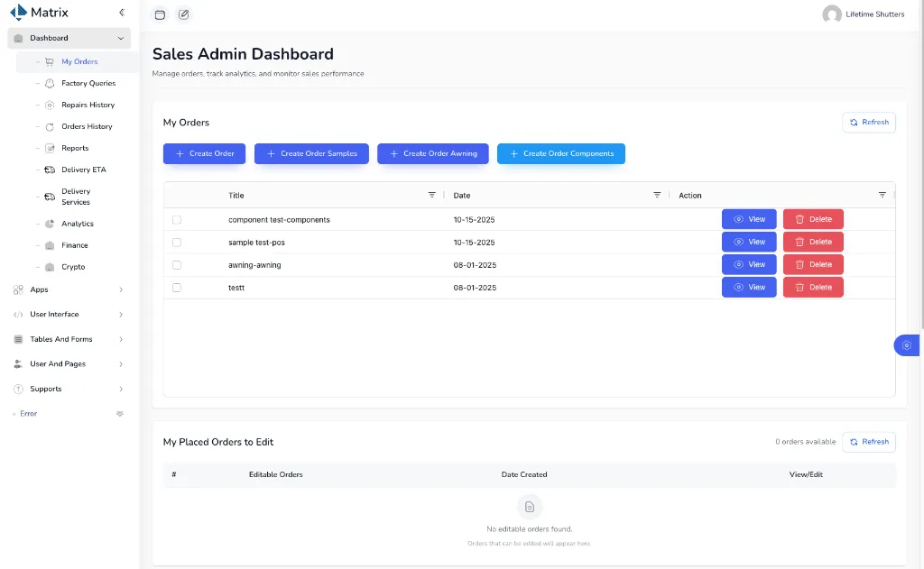Click the User And Pages people icon
Image resolution: width=924 pixels, height=569 pixels.
[18, 364]
